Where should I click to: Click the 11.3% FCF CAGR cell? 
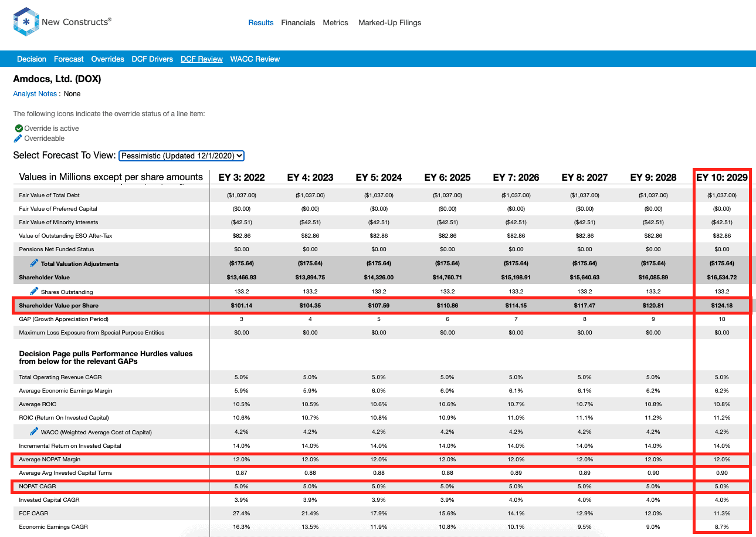pos(722,514)
